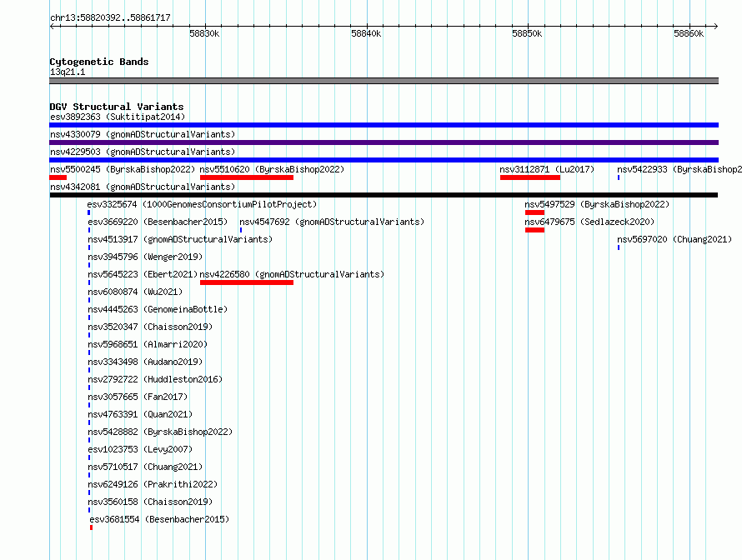Open nsv4226580 (gnomADStructuralVariants) label
This screenshot has width=742, height=560.
(292, 274)
